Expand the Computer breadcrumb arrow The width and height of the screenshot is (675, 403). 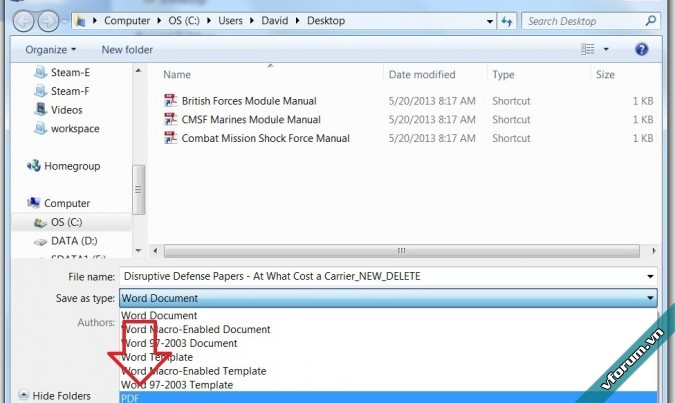(x=159, y=21)
